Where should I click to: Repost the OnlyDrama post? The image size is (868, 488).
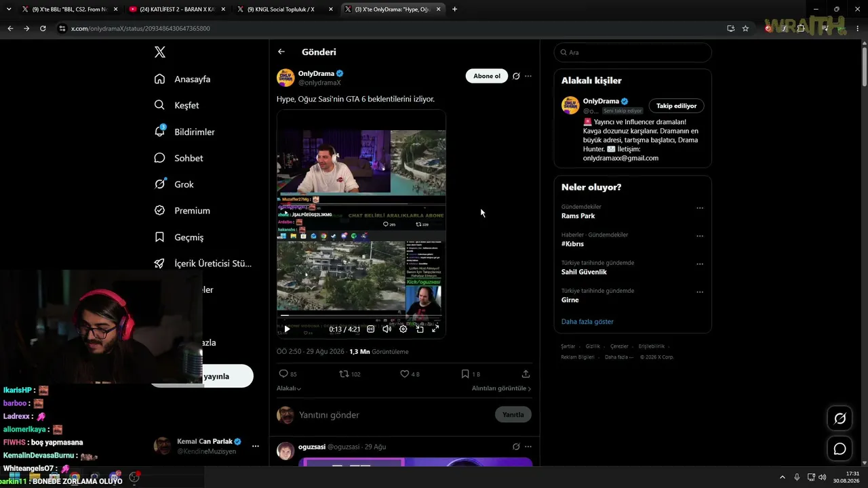[344, 373]
